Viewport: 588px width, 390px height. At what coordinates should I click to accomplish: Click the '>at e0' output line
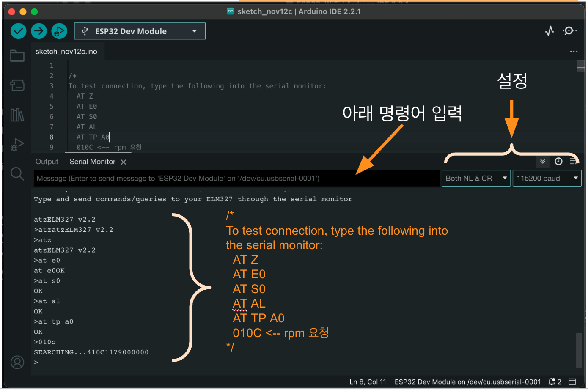point(47,261)
